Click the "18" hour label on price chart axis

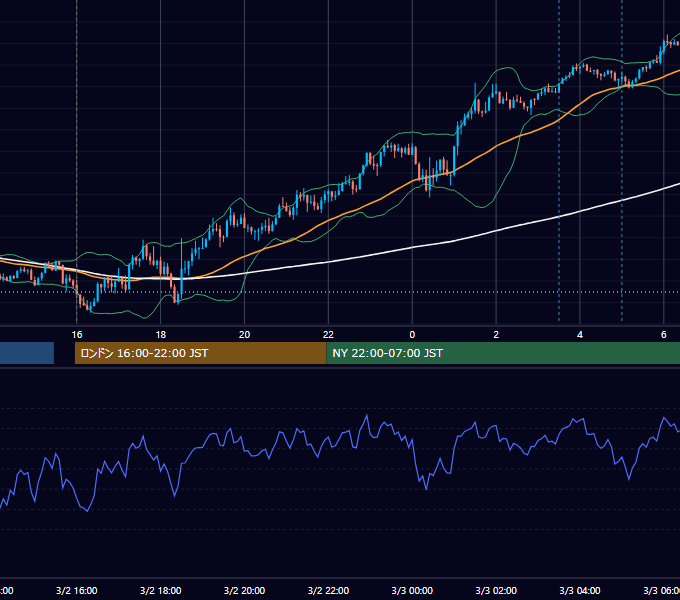tap(160, 334)
